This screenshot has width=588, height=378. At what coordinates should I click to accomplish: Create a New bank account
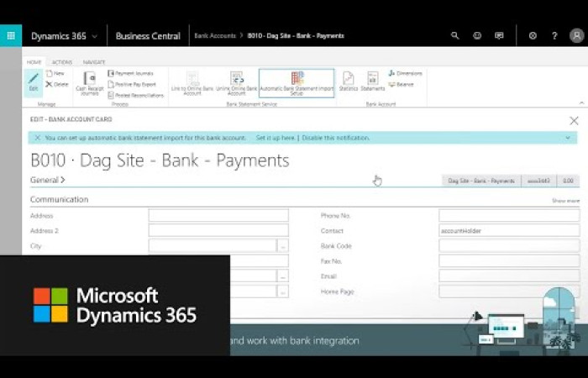point(55,74)
